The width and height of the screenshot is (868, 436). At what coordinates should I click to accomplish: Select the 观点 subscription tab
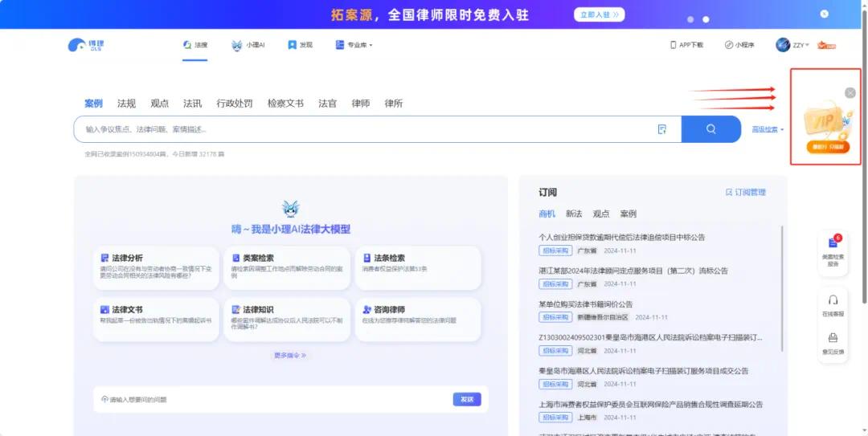pos(601,214)
